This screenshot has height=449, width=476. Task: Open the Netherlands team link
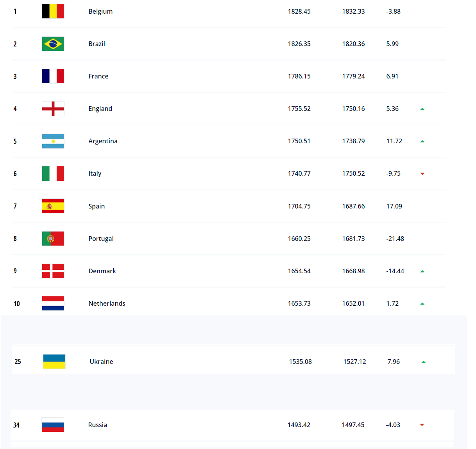[x=107, y=303]
